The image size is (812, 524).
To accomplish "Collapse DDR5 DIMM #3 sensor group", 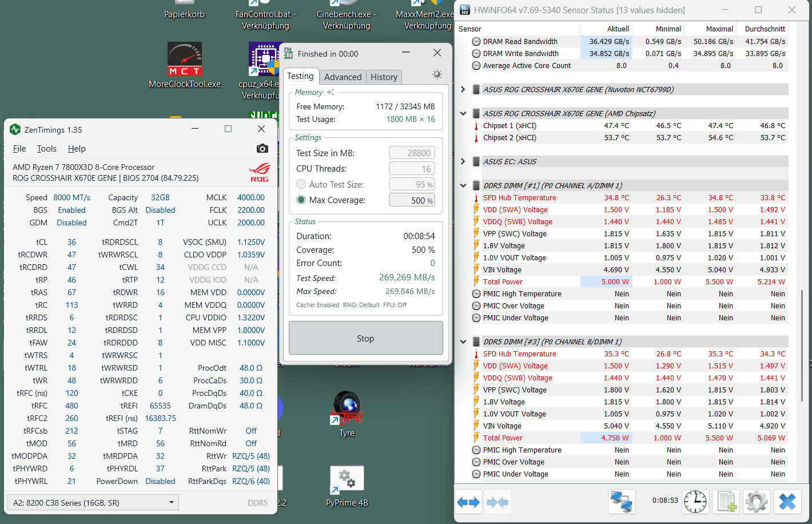I will tap(463, 342).
